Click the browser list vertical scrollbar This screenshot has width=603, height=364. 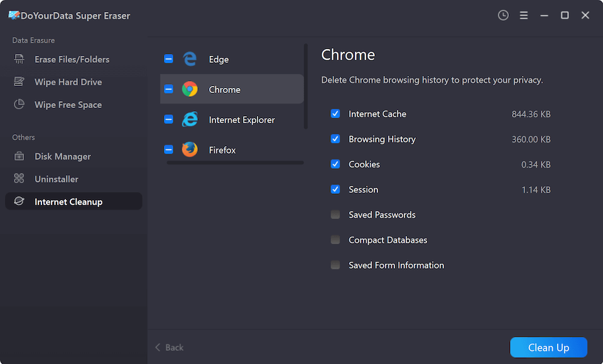306,86
